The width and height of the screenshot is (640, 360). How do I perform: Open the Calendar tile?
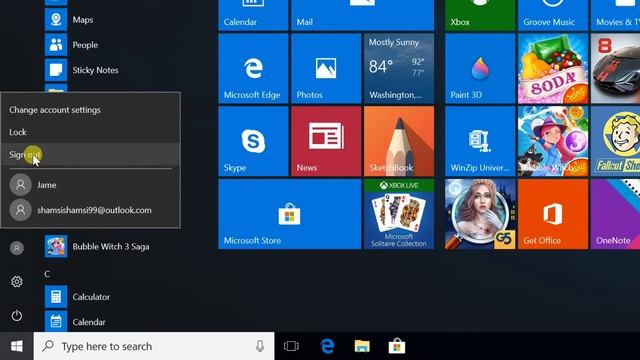[x=253, y=15]
